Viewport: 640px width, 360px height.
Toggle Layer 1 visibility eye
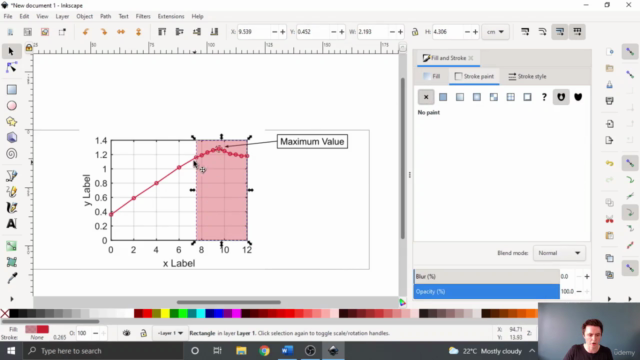pos(127,333)
